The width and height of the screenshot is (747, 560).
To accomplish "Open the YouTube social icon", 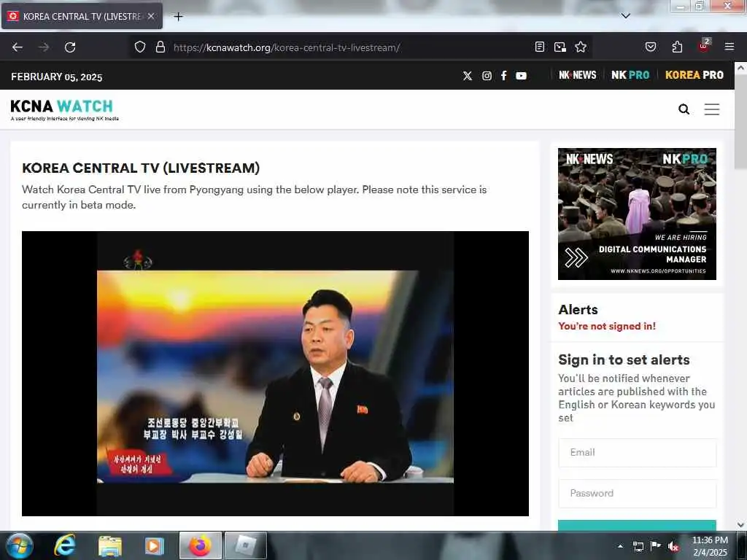I will click(521, 76).
